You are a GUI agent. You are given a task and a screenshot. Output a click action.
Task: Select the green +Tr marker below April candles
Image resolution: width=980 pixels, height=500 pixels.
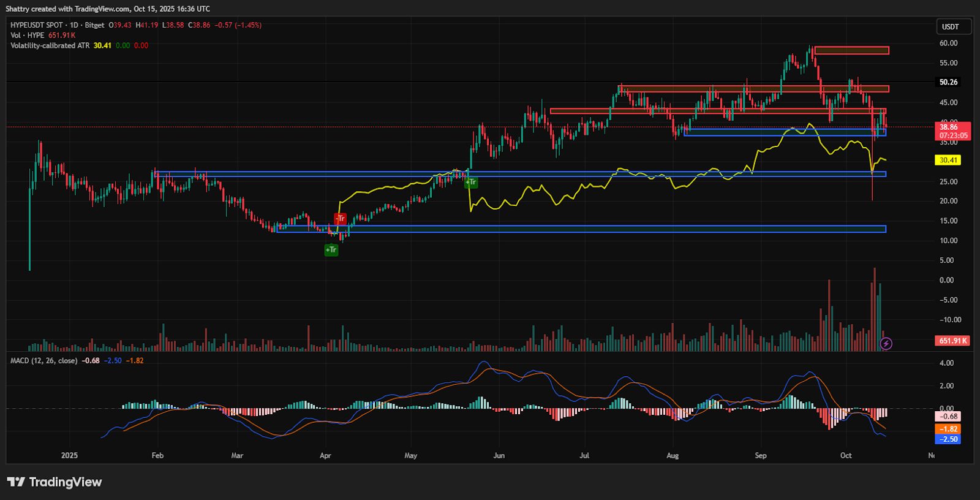[331, 250]
